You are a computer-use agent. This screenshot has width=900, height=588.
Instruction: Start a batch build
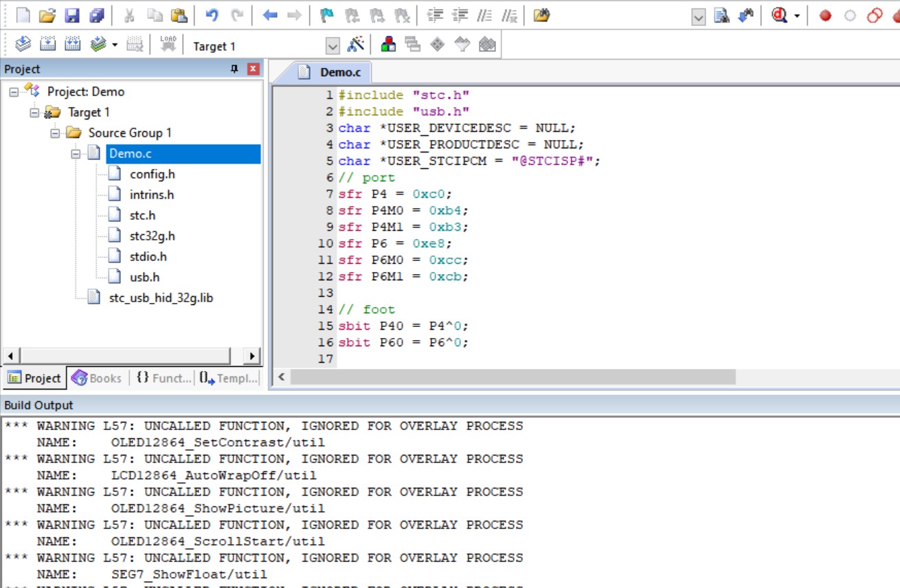[98, 45]
